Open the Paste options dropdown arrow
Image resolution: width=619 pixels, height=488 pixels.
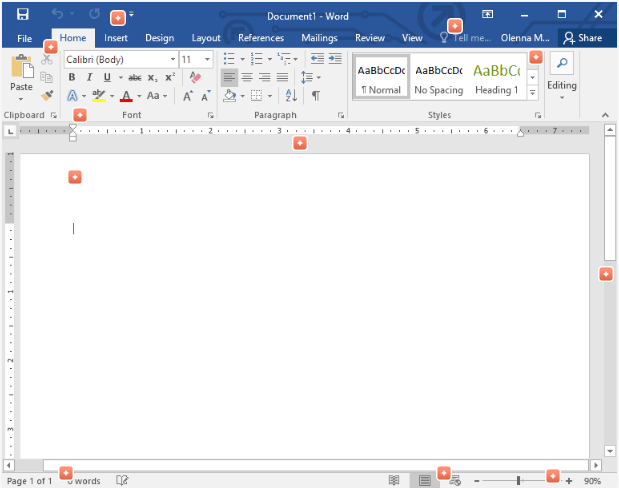21,99
